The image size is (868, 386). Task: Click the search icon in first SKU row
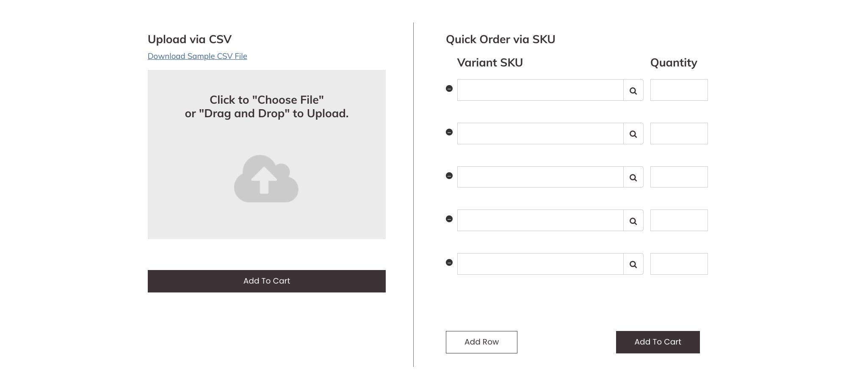[633, 91]
